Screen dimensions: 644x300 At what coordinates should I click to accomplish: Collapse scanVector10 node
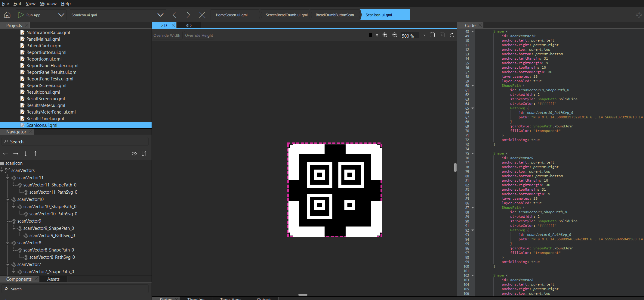8,199
